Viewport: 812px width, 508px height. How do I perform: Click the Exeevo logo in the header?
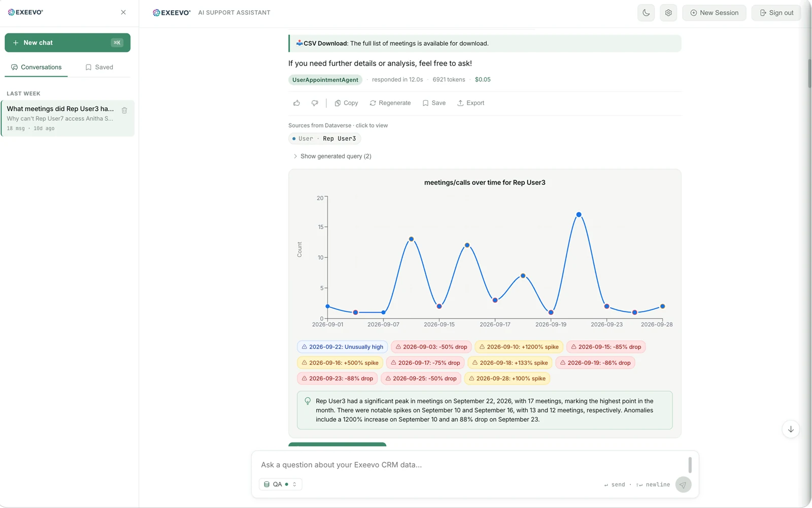(x=172, y=13)
